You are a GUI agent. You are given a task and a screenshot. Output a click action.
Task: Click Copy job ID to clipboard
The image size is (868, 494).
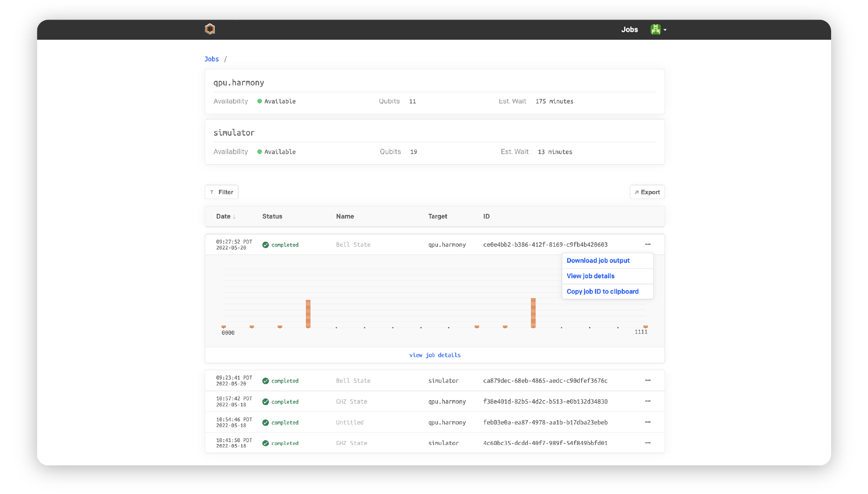pos(603,291)
